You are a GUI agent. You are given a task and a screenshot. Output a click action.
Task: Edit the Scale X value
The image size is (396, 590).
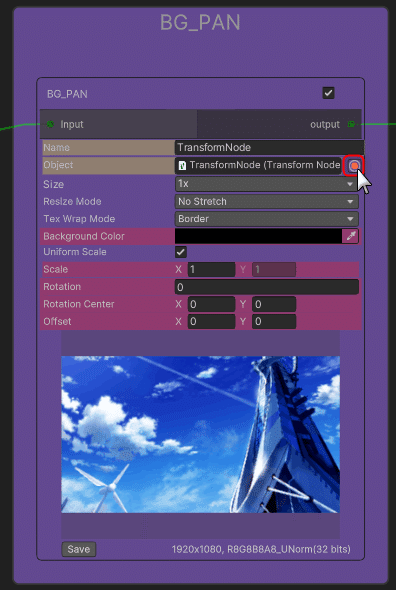212,269
